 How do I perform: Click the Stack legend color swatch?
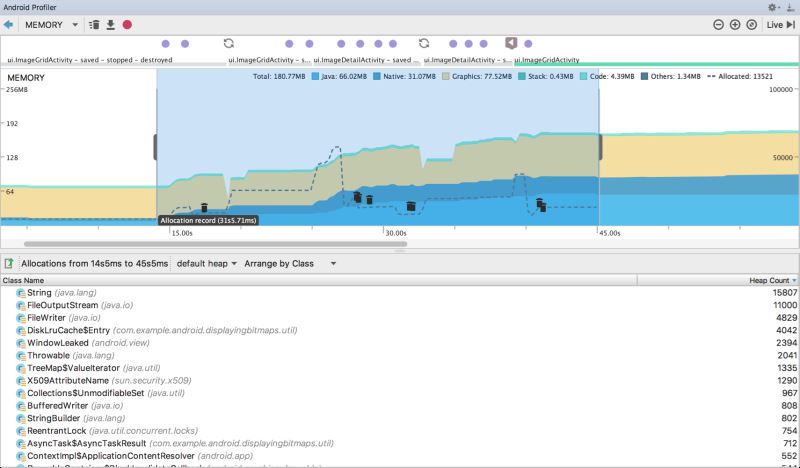pos(522,77)
